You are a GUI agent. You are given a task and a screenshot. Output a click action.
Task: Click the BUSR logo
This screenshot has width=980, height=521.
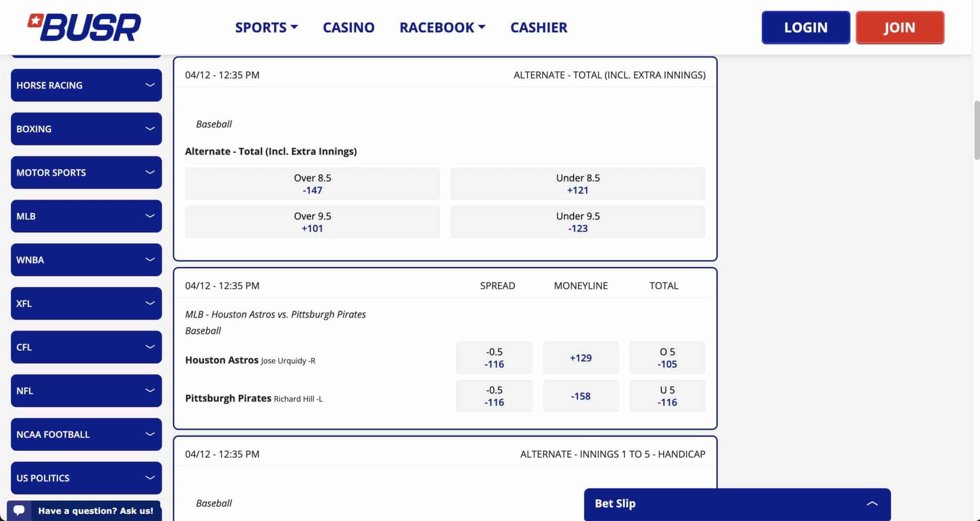point(84,27)
